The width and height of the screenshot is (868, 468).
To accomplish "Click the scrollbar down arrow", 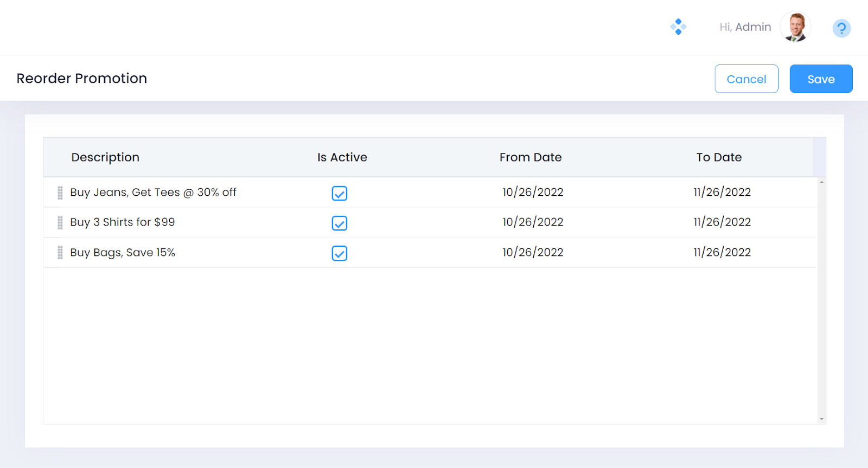I will 821,419.
